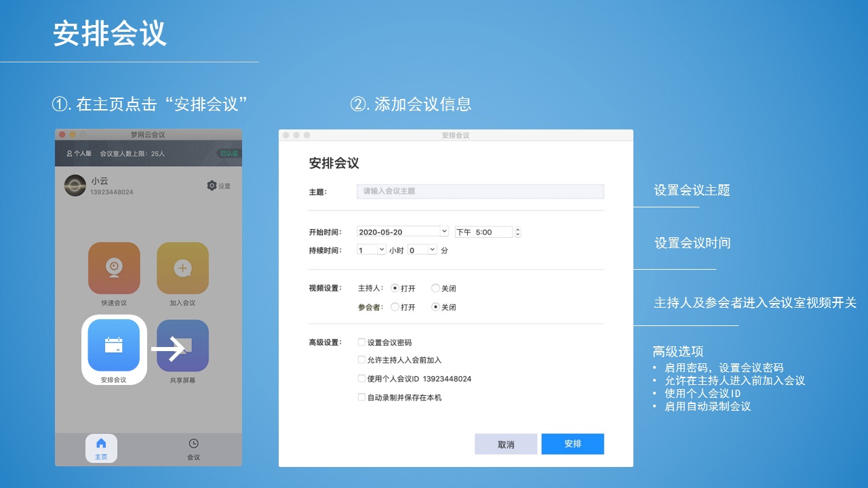Expand the minutes dropdown next to 小时
Screen dimensions: 868x488
point(422,249)
